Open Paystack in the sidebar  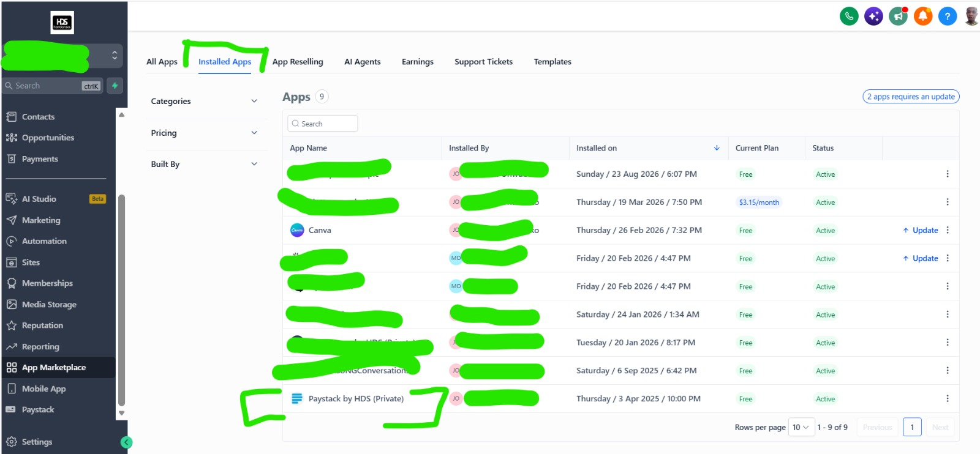30,409
